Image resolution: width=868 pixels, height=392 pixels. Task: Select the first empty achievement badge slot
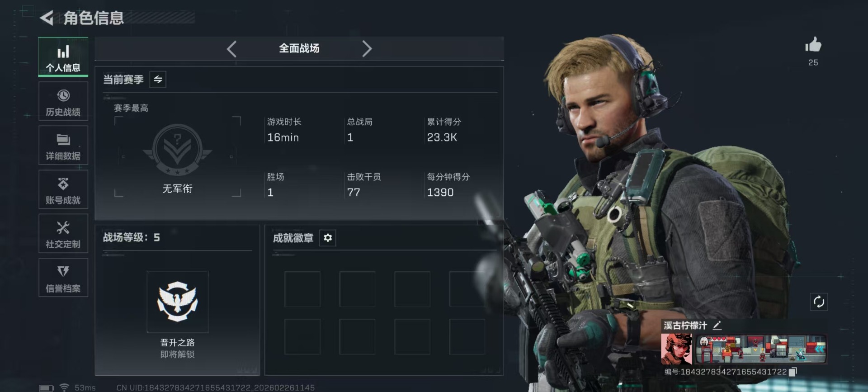pos(302,289)
